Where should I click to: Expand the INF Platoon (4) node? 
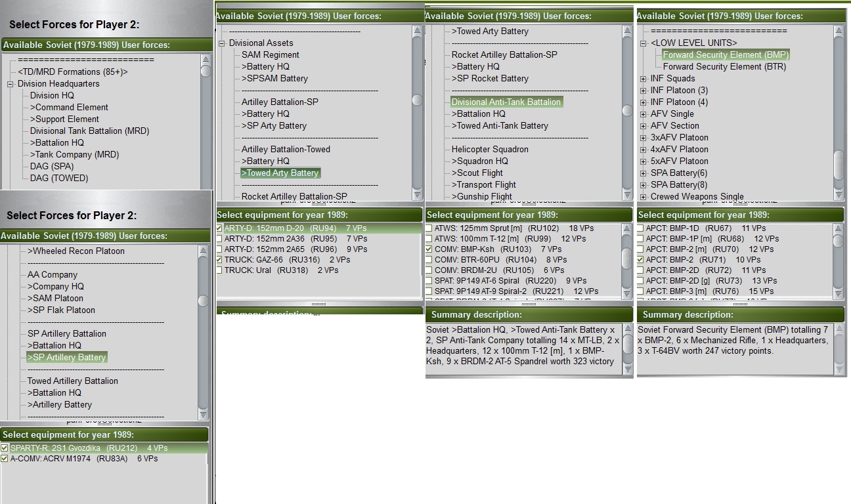[644, 102]
